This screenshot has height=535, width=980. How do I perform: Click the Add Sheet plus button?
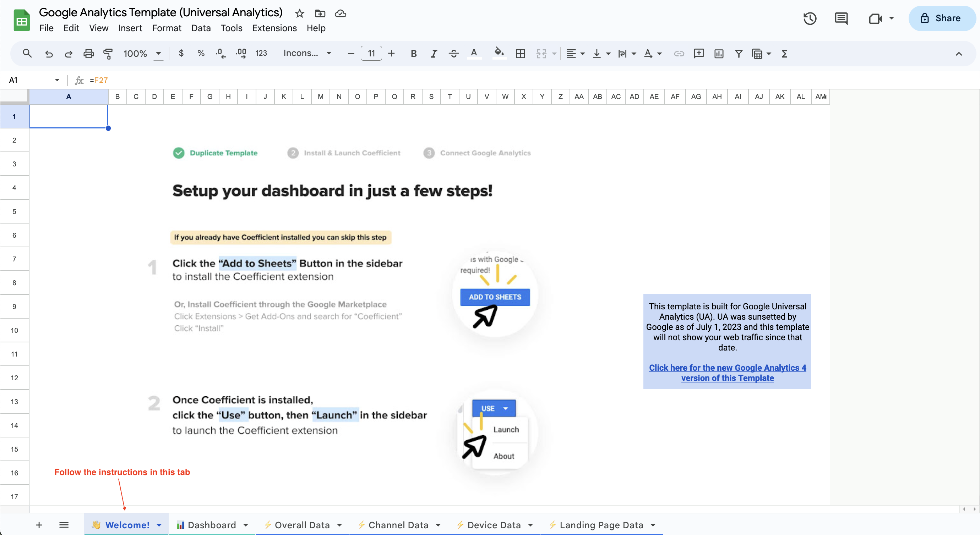[x=39, y=525]
